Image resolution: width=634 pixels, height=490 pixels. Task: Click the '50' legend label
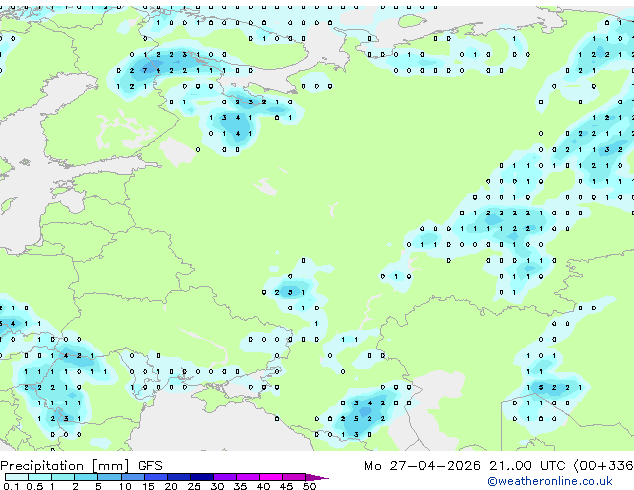click(x=309, y=486)
